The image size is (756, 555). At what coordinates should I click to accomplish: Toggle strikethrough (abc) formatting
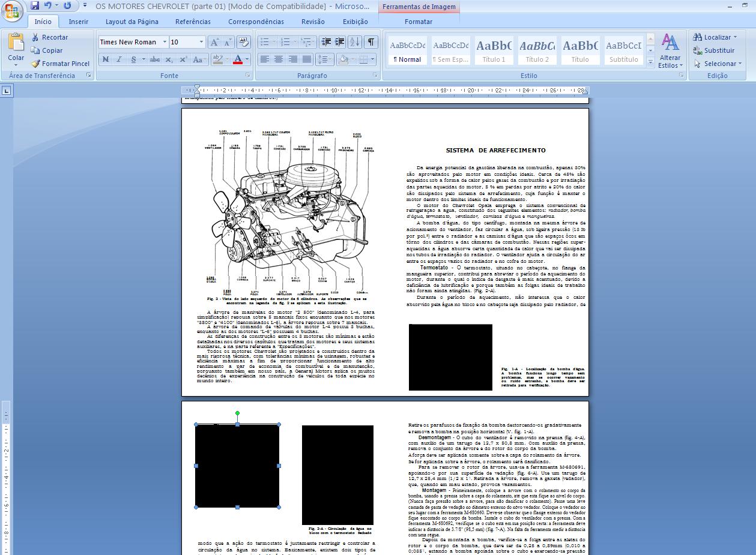pos(155,59)
